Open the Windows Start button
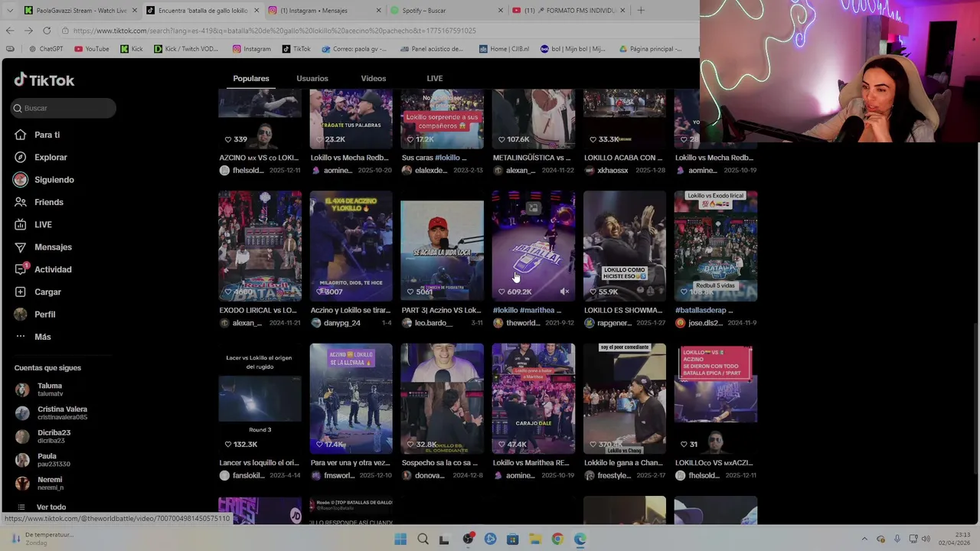This screenshot has width=980, height=551. coord(400,540)
